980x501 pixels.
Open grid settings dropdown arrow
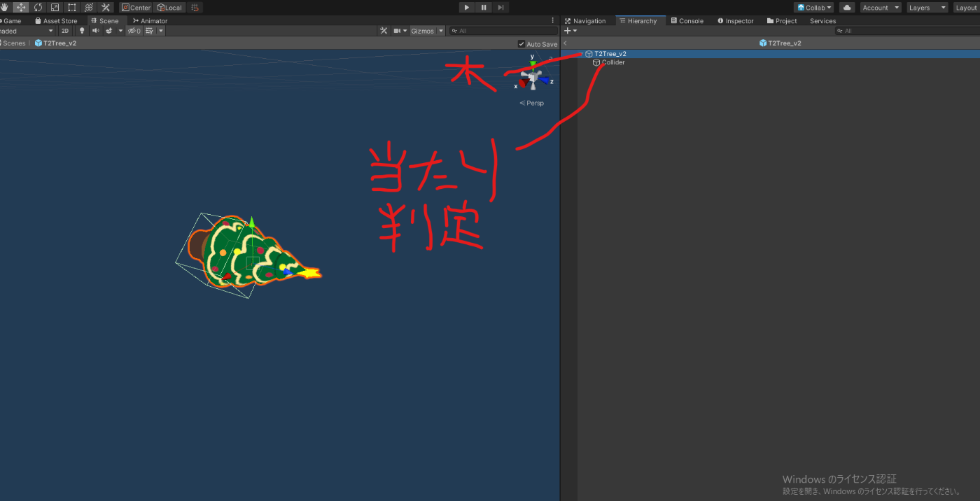click(161, 31)
